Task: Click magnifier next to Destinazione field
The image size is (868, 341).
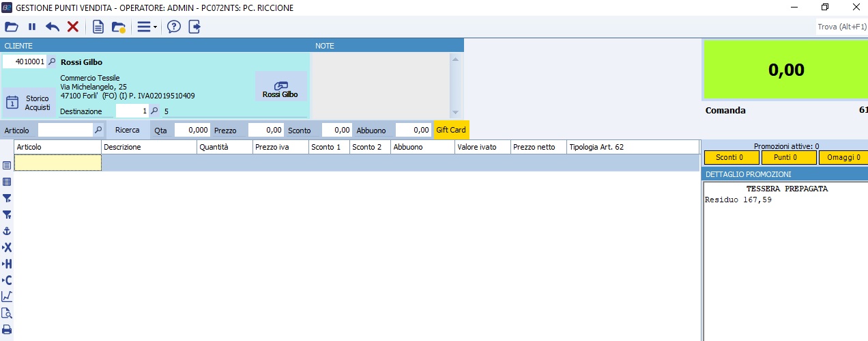Action: [x=154, y=111]
